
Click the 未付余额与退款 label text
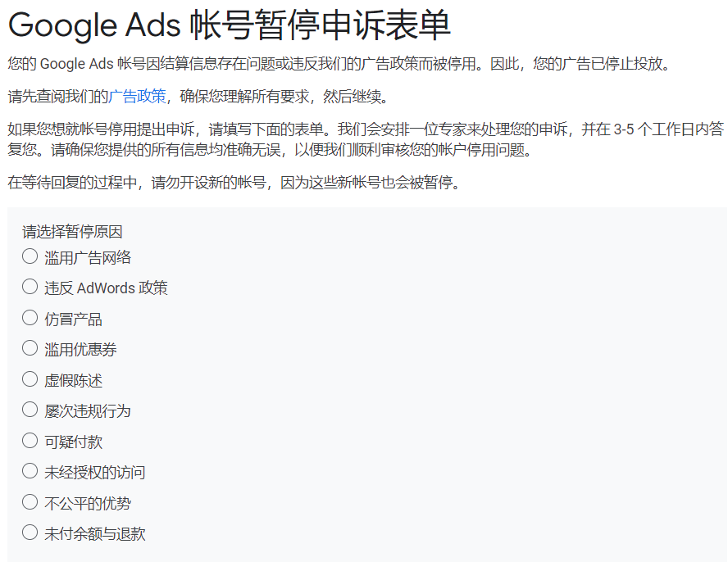(x=94, y=533)
